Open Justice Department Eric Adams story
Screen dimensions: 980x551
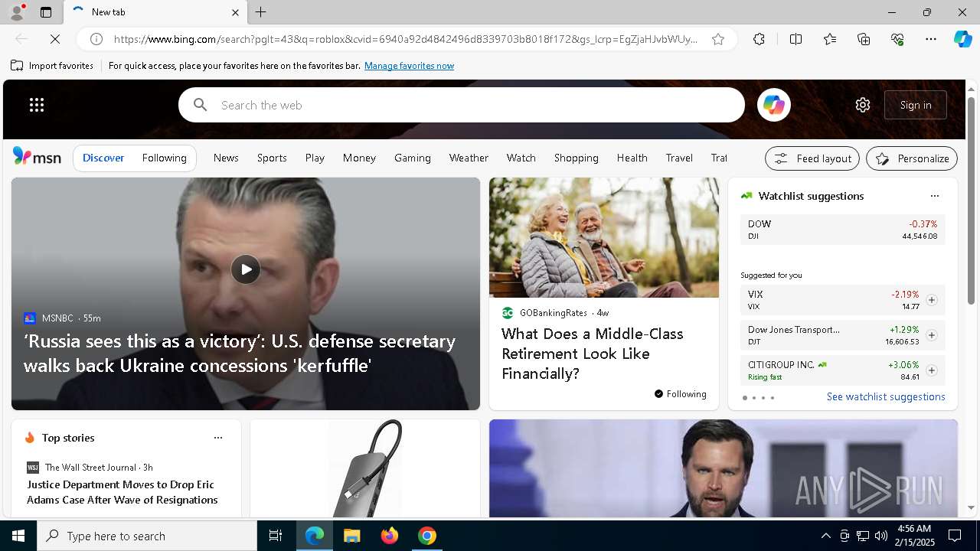(122, 492)
